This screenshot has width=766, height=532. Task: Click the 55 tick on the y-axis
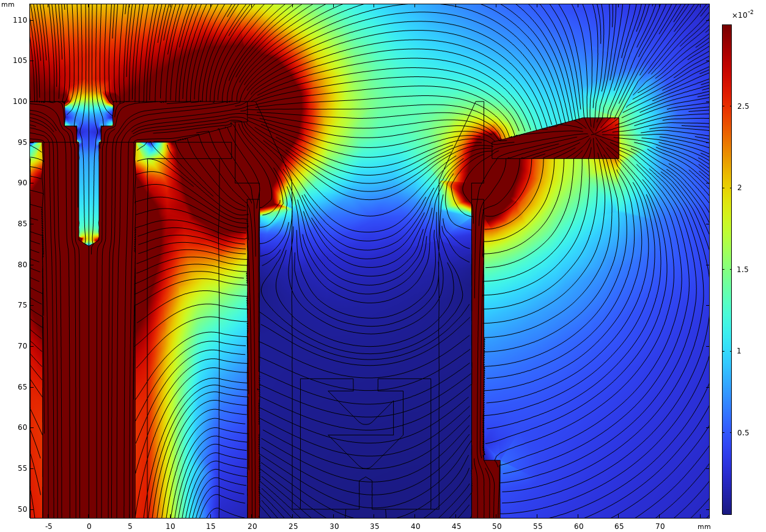pyautogui.click(x=23, y=468)
